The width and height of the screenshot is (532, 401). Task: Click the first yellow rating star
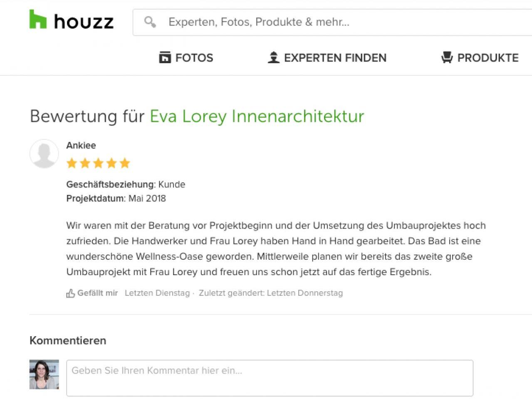click(72, 163)
